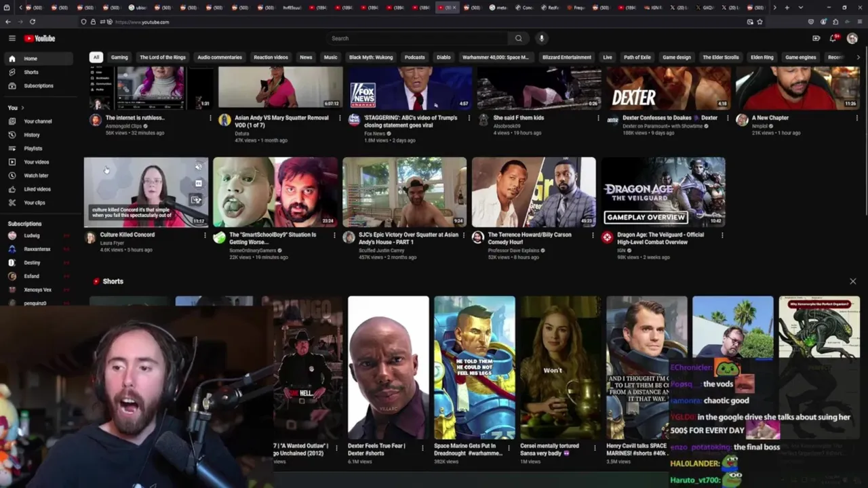The image size is (868, 488).
Task: Toggle preview autoplay on Concord thumbnail
Action: click(197, 199)
